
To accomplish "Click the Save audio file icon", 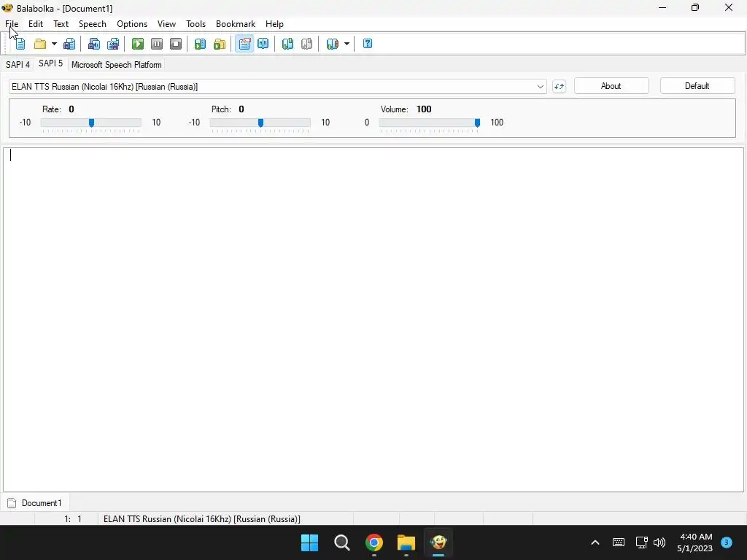I will click(x=94, y=44).
